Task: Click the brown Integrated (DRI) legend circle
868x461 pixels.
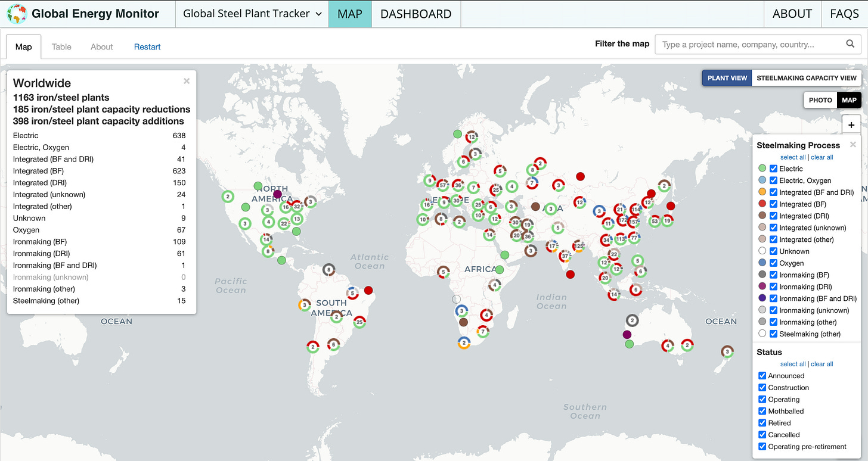Action: pyautogui.click(x=762, y=216)
